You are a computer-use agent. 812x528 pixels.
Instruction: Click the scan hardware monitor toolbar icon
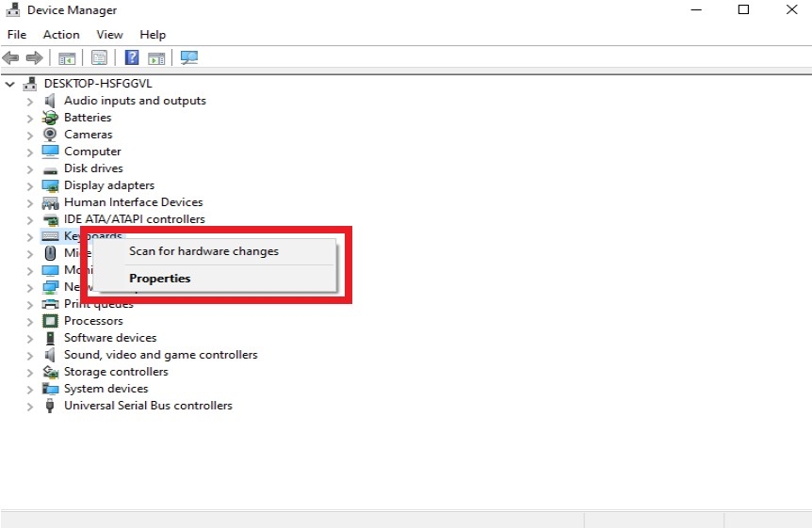189,58
